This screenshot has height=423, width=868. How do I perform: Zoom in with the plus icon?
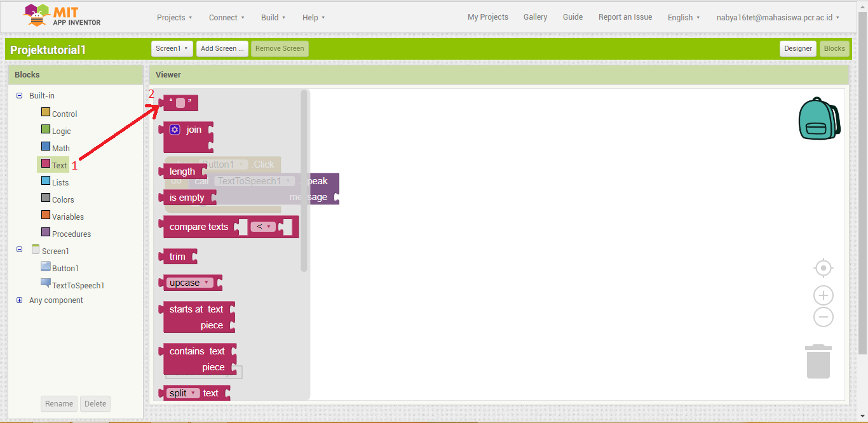[x=824, y=295]
